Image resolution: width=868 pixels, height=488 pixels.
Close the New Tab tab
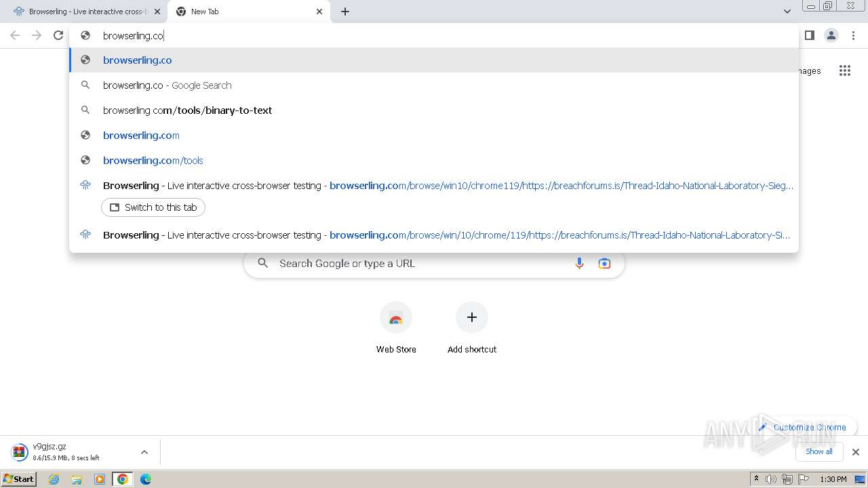point(319,12)
